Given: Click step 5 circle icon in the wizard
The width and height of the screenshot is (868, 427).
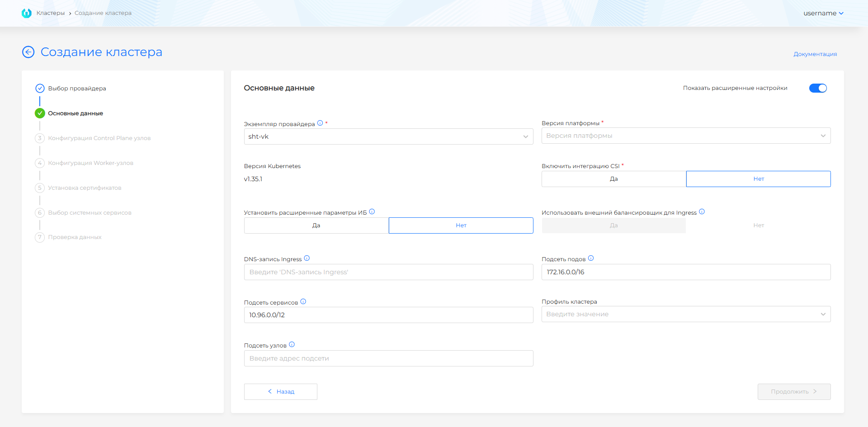Looking at the screenshot, I should pos(40,188).
